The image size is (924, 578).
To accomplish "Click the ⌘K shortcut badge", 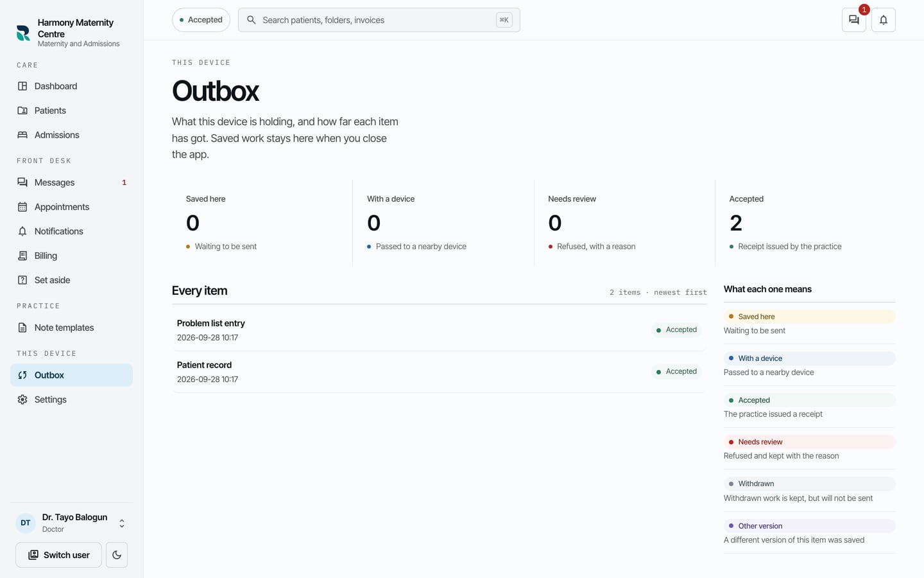I will point(504,20).
